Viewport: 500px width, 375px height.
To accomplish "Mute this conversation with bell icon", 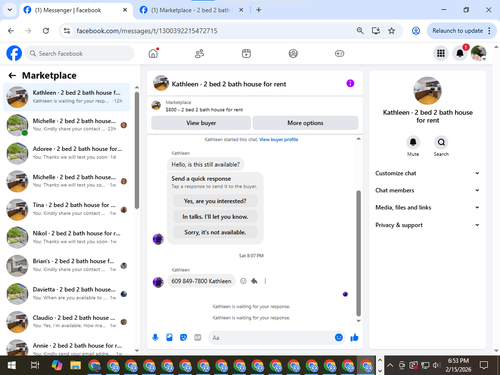I will (x=413, y=142).
